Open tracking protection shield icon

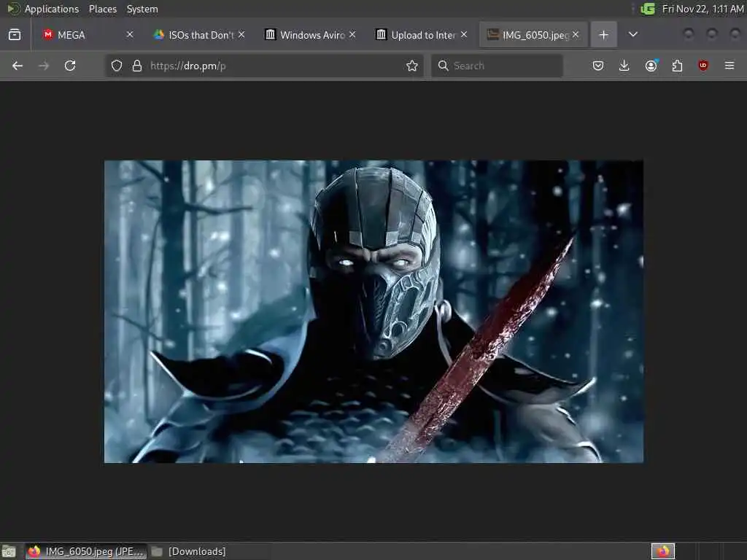[x=117, y=66]
